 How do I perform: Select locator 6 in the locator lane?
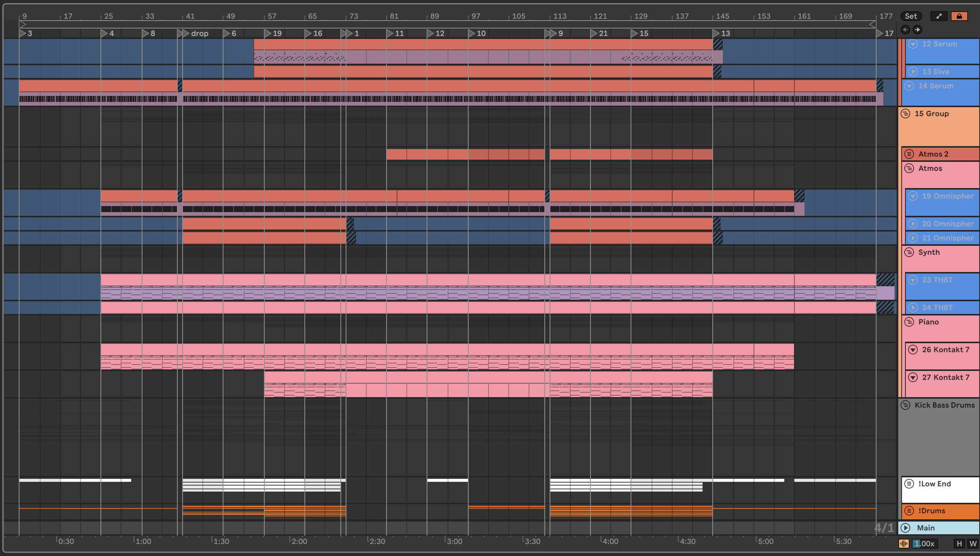(229, 33)
